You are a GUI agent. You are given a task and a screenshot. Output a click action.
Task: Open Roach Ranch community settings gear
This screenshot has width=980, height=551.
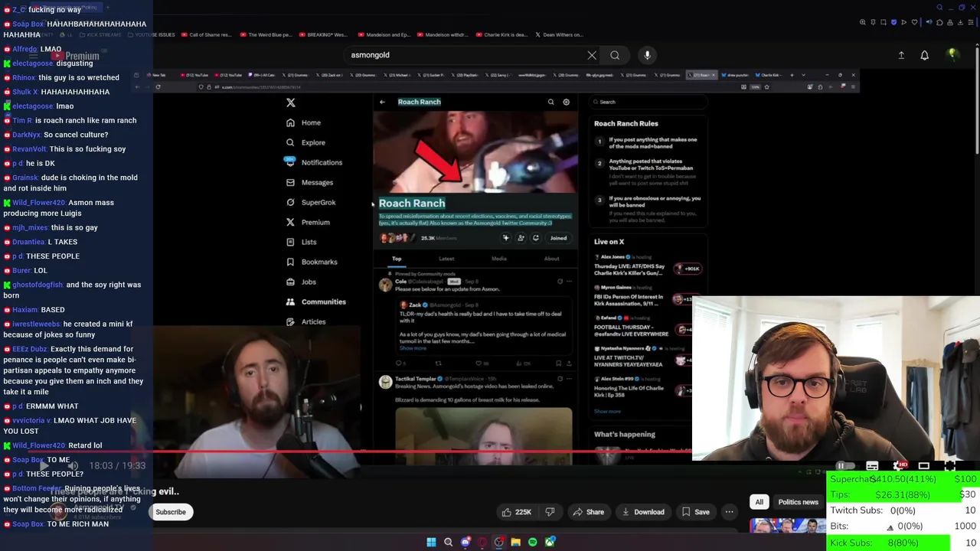pyautogui.click(x=567, y=102)
